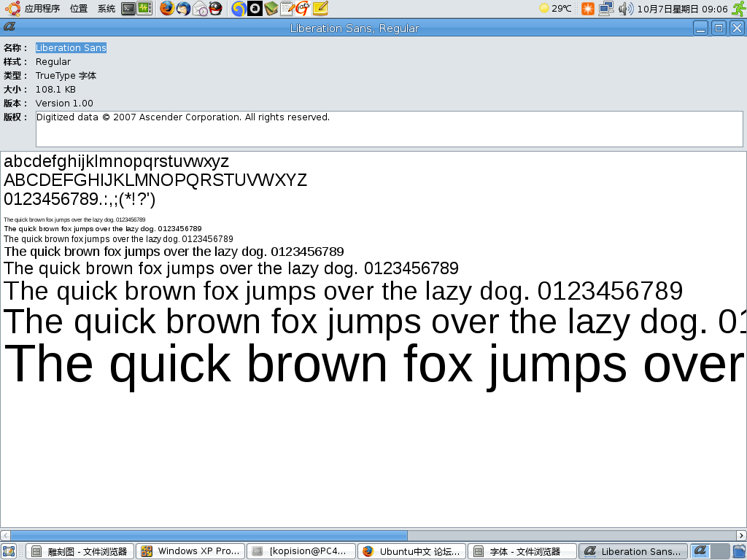The image size is (747, 560).
Task: Click the horizontal scrollbar left arrow
Action: [x=5, y=535]
